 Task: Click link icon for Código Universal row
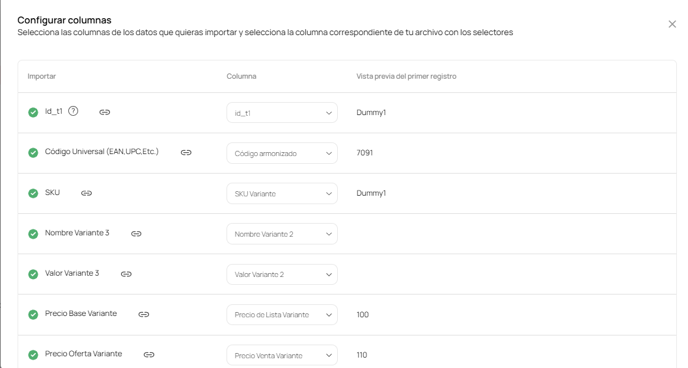(x=186, y=153)
